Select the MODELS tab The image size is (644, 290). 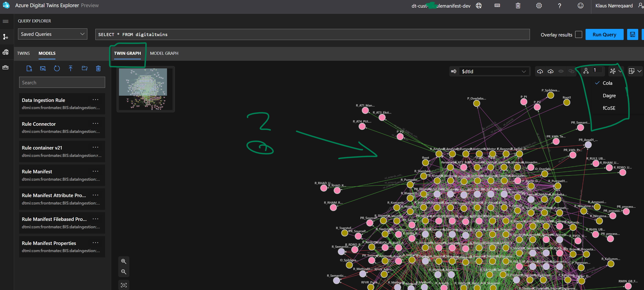pyautogui.click(x=47, y=53)
